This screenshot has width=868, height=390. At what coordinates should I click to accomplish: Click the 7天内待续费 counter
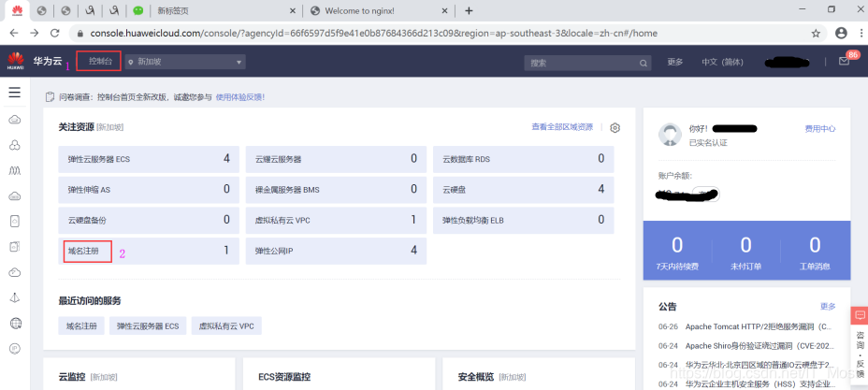[677, 252]
